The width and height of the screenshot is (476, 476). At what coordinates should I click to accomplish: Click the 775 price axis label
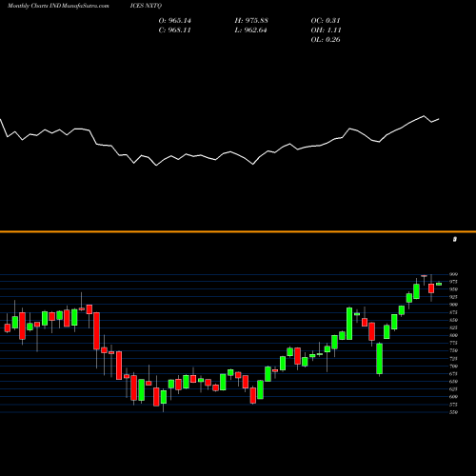(x=453, y=343)
